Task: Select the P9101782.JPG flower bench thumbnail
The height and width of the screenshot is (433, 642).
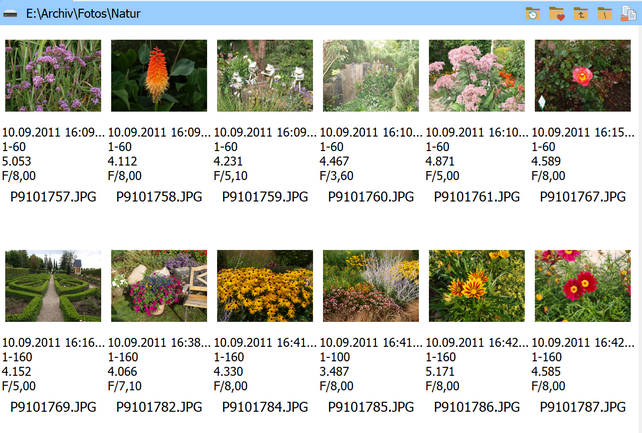Action: [159, 285]
